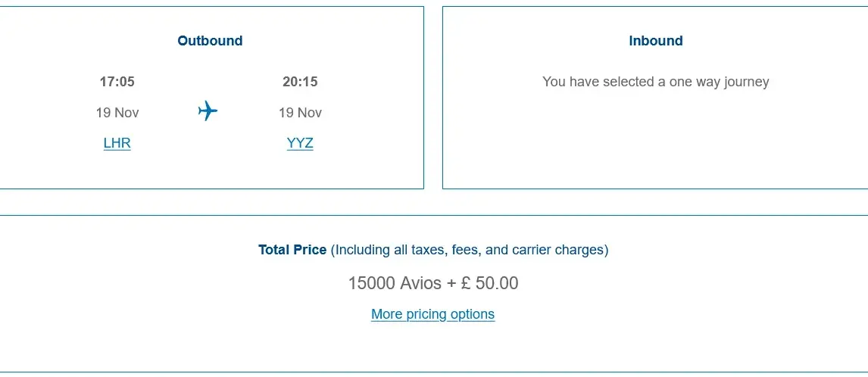This screenshot has width=868, height=377.
Task: Click the 19 Nov date above LHR
Action: click(117, 113)
